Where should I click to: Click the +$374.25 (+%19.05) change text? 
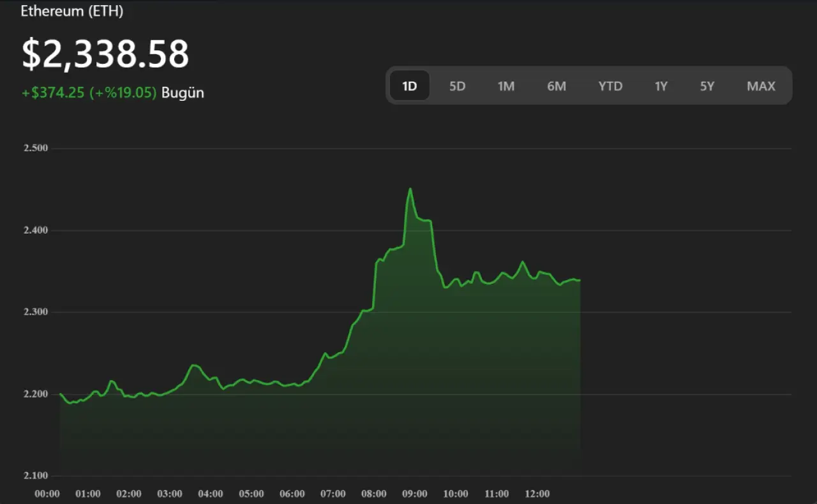click(x=89, y=93)
